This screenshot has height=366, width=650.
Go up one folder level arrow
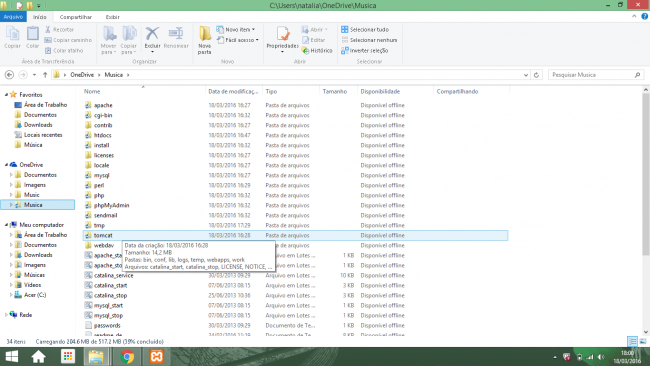pyautogui.click(x=45, y=75)
